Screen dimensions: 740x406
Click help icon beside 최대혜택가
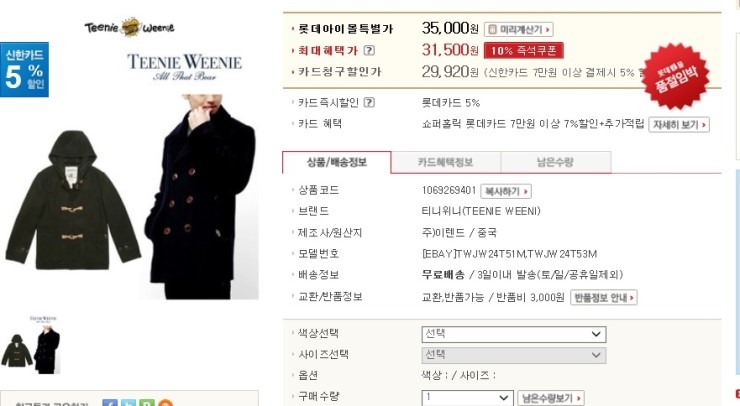(x=370, y=50)
